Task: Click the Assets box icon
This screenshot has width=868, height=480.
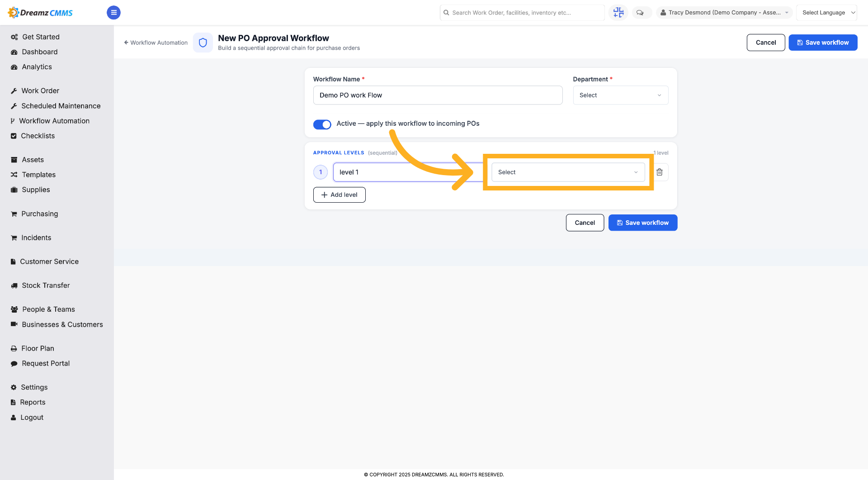Action: click(x=14, y=160)
